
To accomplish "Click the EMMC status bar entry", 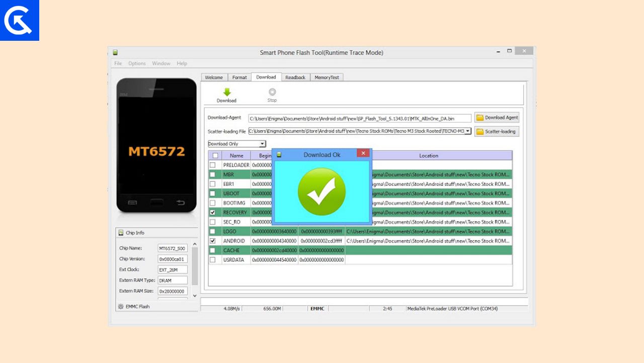I will (x=317, y=309).
